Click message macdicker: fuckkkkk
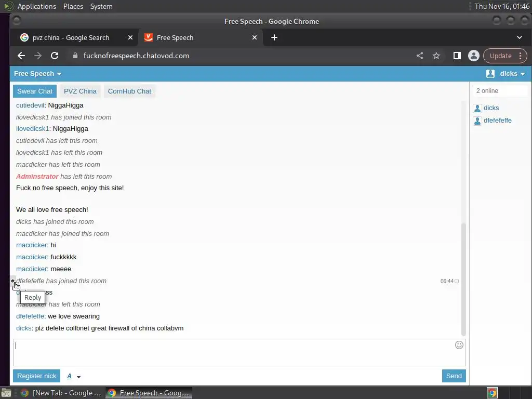This screenshot has height=399, width=532. (x=46, y=257)
